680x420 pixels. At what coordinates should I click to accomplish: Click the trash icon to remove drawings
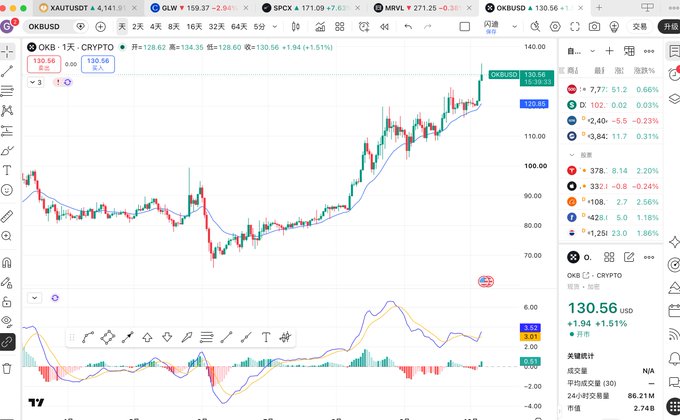pyautogui.click(x=7, y=369)
